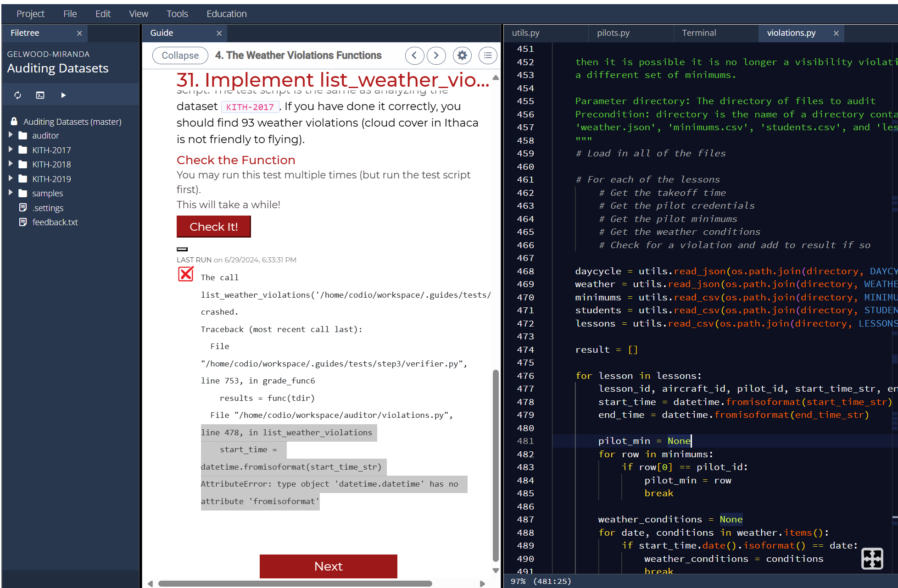
Task: Switch to the pilots.py tab
Action: point(614,33)
